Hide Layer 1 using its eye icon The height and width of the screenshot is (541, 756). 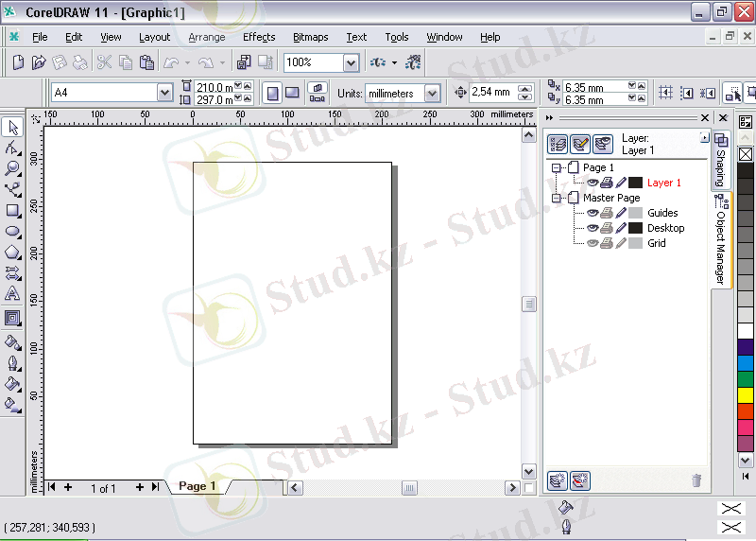[593, 183]
